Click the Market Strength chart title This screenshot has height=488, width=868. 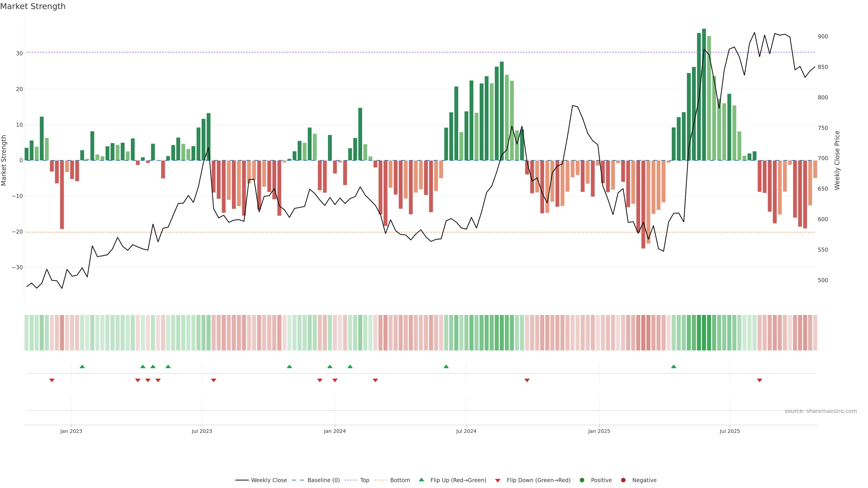(33, 6)
